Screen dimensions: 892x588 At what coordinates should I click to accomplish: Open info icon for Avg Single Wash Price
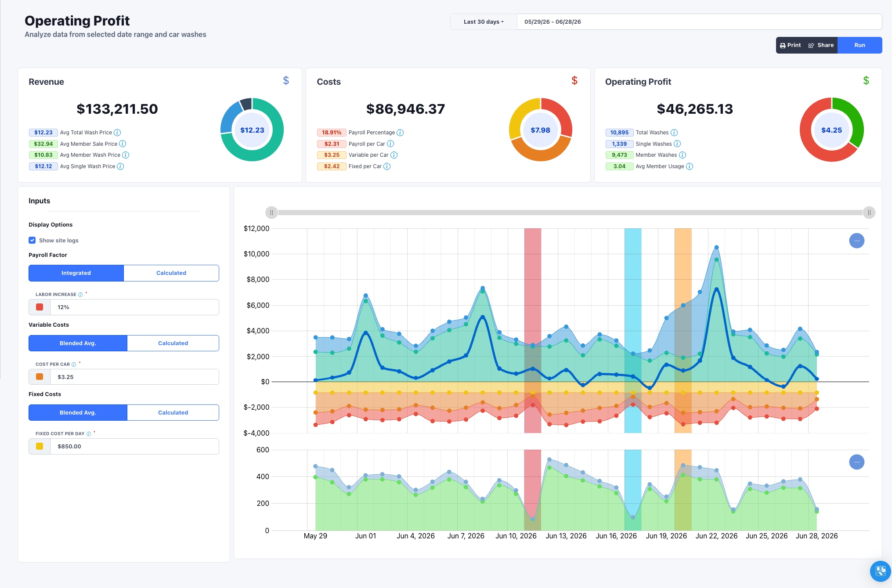pos(120,166)
